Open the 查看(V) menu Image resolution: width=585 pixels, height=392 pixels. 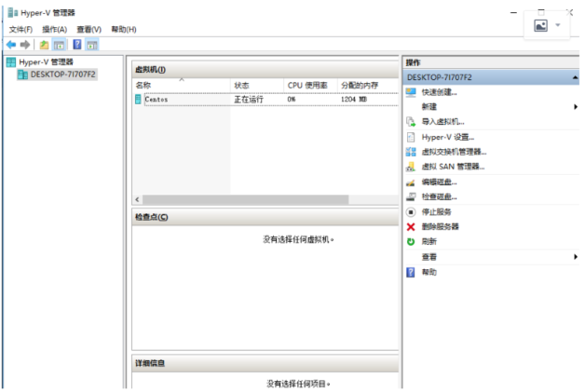click(88, 30)
